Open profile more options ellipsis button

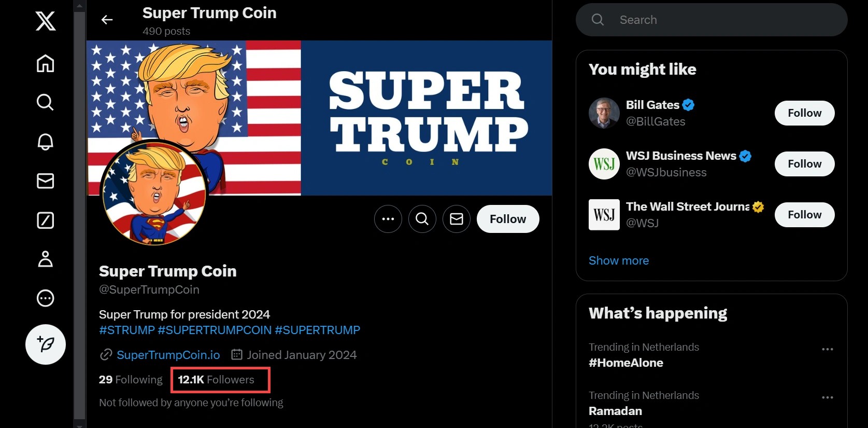(x=388, y=219)
